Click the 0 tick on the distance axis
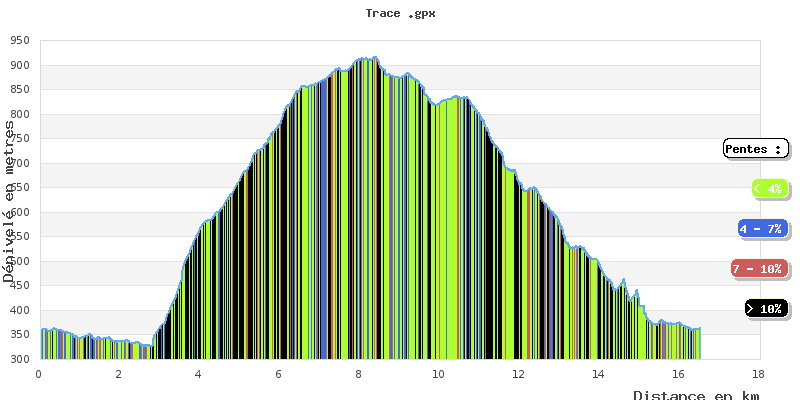The width and height of the screenshot is (800, 400). (39, 373)
